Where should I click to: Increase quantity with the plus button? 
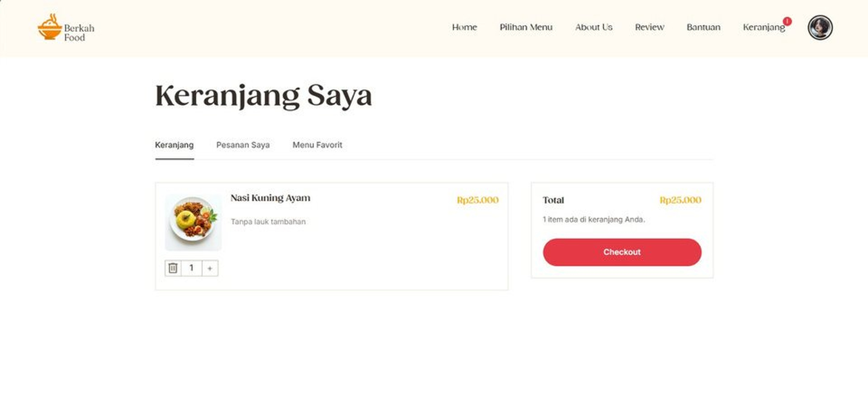click(x=210, y=268)
